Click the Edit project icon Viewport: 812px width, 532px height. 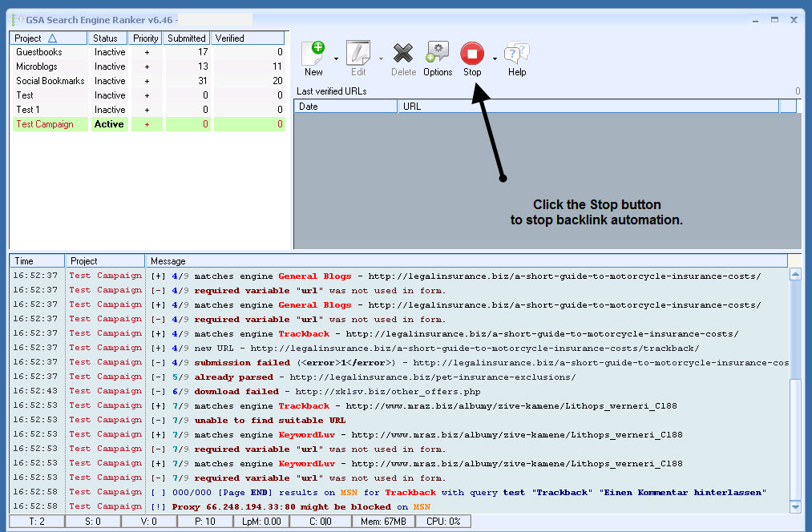[358, 54]
